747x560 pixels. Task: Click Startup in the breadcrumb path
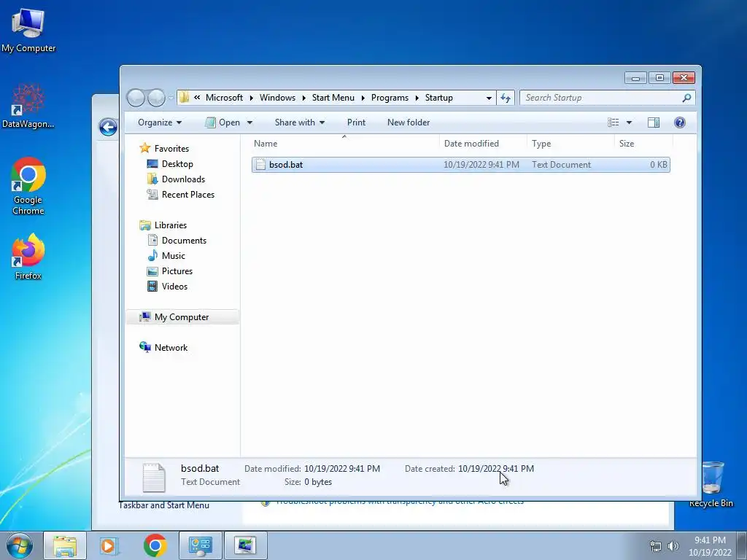pyautogui.click(x=438, y=98)
